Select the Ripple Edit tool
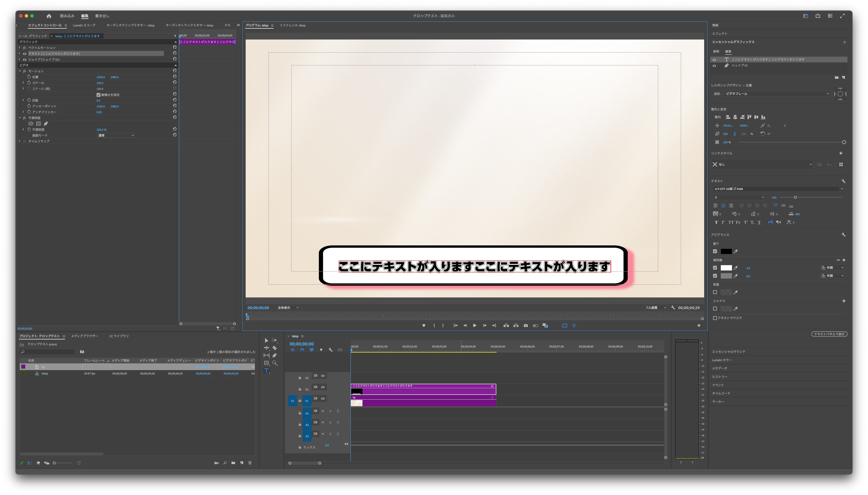The height and width of the screenshot is (495, 868). (x=266, y=348)
